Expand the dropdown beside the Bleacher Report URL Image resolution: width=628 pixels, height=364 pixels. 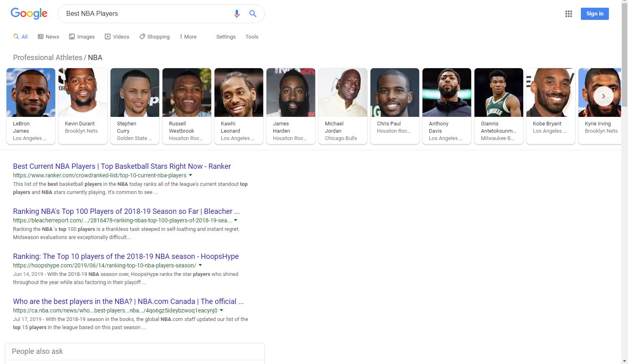(236, 220)
